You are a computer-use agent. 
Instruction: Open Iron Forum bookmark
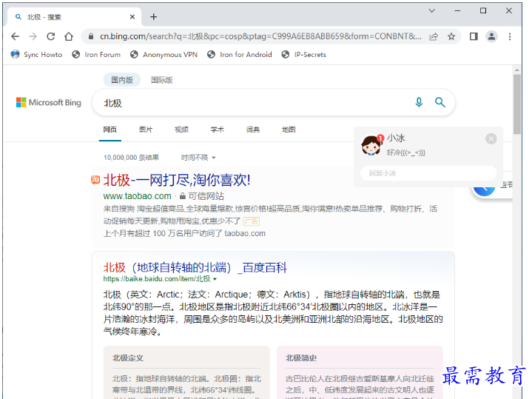click(96, 54)
